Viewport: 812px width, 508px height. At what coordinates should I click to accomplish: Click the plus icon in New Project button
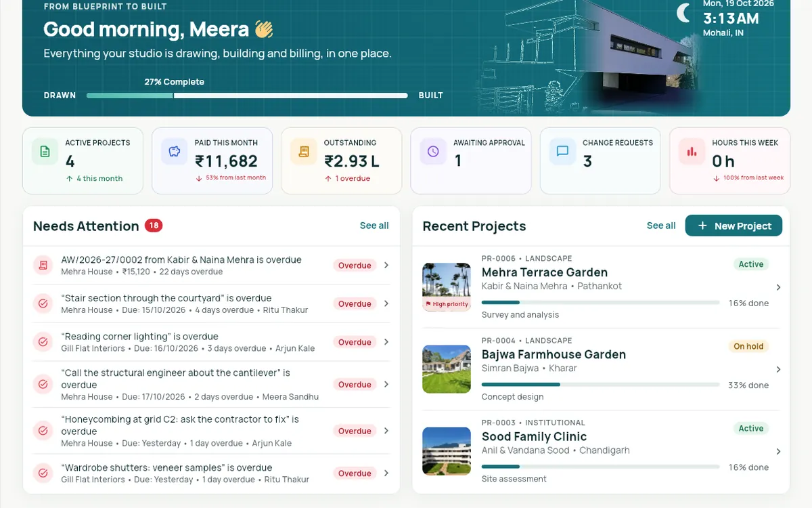(x=702, y=226)
